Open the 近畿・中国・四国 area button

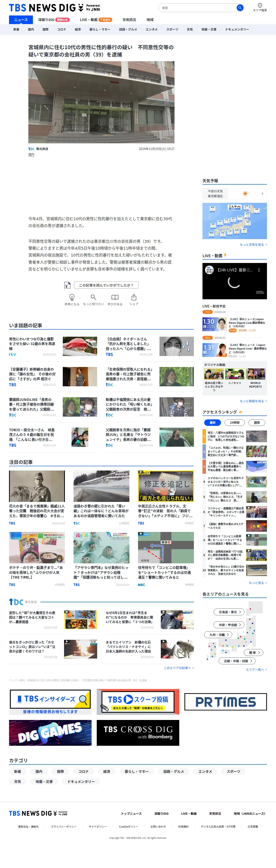click(237, 661)
